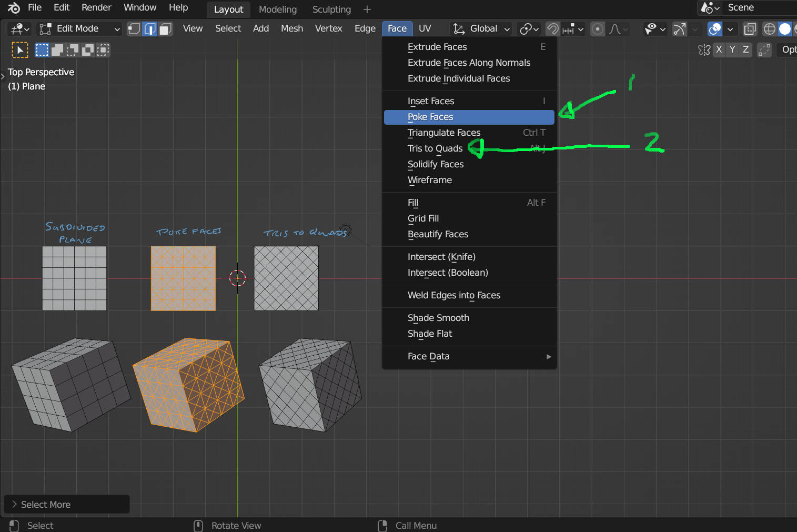Choose the Extend selection mode icon

click(x=57, y=50)
